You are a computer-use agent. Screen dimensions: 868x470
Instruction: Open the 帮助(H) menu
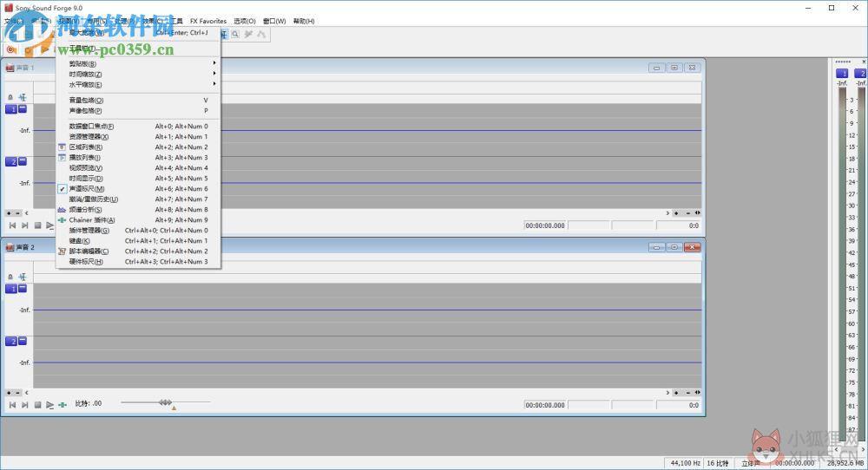[x=304, y=21]
